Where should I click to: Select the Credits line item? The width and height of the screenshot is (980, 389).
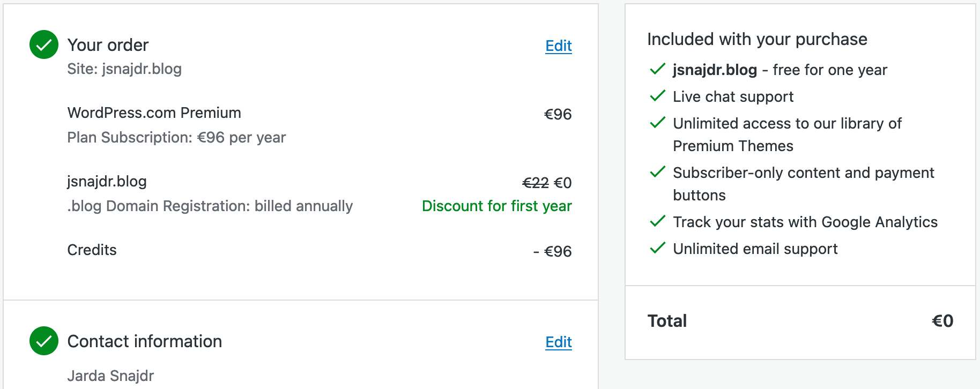(92, 250)
